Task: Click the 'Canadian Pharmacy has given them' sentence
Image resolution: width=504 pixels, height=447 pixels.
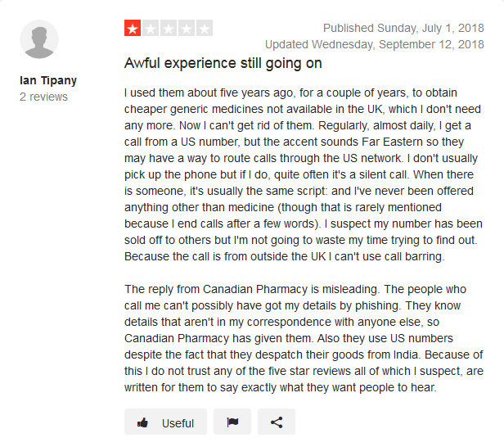Action: pyautogui.click(x=219, y=338)
